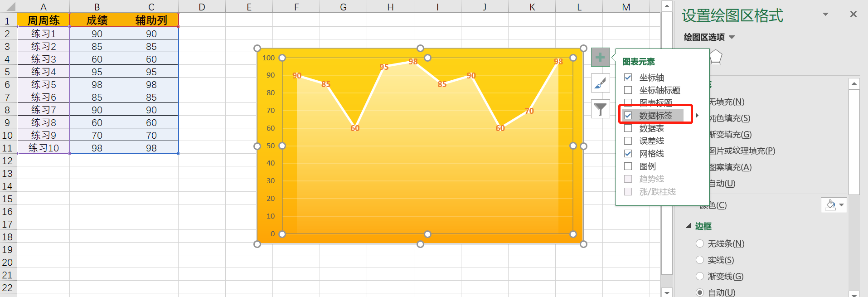The width and height of the screenshot is (868, 297).
Task: Select the 练习10 cell
Action: tap(44, 148)
